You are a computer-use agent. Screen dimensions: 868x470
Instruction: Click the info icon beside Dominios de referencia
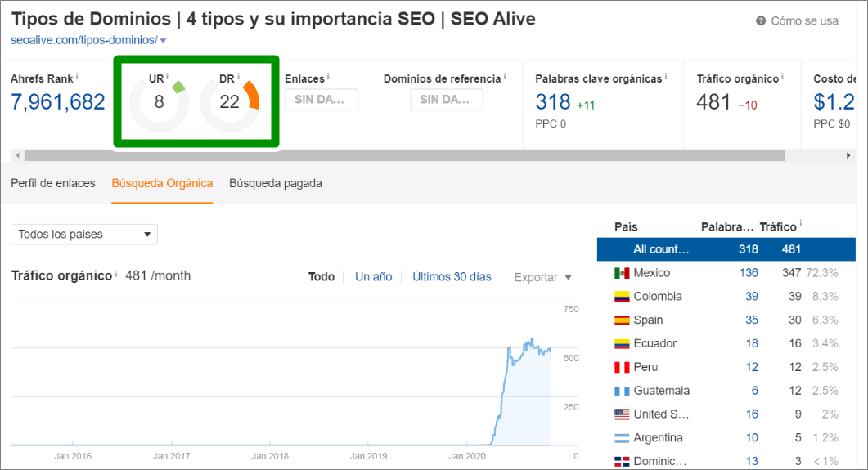click(x=505, y=78)
